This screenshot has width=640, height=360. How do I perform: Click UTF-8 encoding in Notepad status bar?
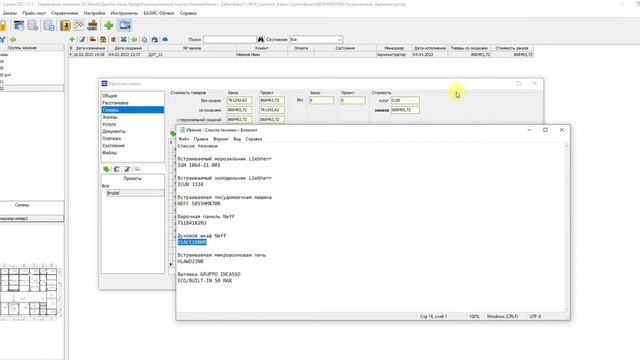(535, 316)
